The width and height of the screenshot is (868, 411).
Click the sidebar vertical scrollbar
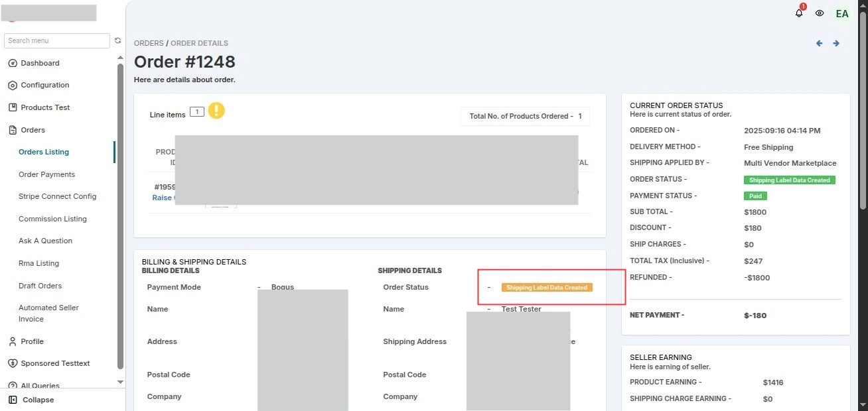(x=120, y=215)
